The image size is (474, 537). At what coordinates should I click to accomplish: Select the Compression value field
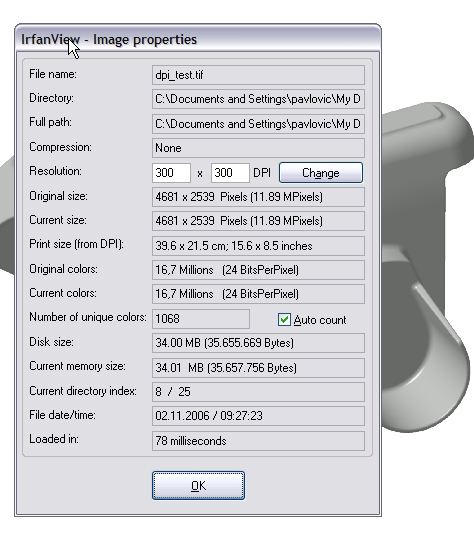258,148
